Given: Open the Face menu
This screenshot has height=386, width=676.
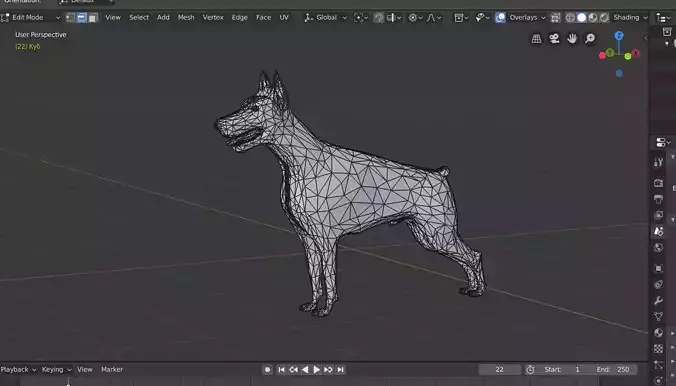Looking at the screenshot, I should [x=263, y=18].
